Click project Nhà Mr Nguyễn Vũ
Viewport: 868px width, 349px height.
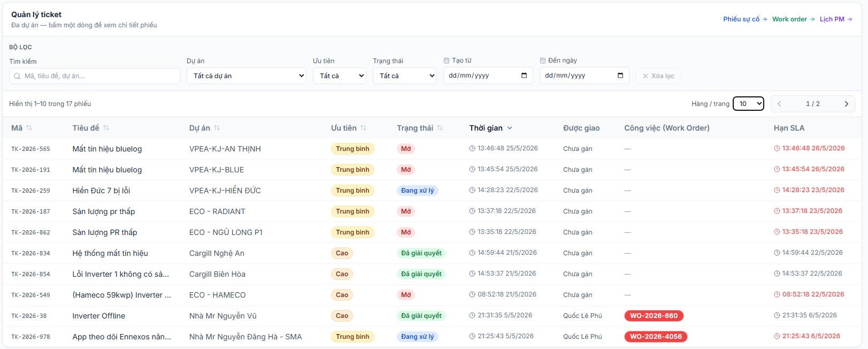(223, 316)
